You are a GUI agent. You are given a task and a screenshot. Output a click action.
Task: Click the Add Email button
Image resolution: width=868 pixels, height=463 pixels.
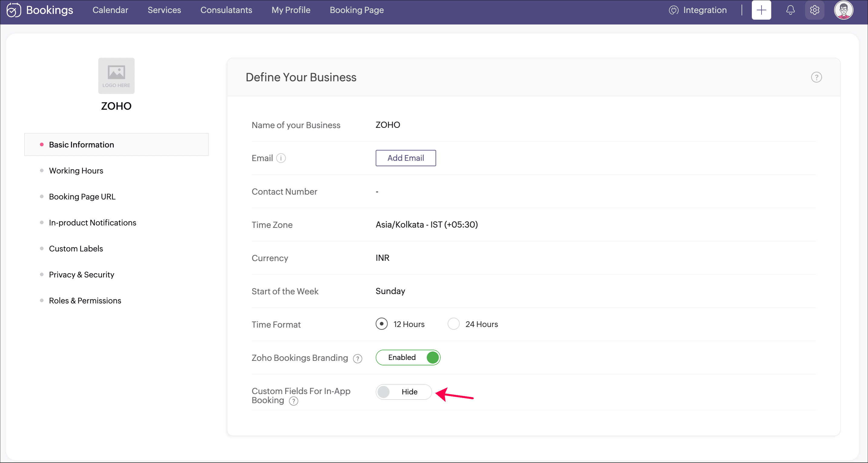[x=406, y=158]
